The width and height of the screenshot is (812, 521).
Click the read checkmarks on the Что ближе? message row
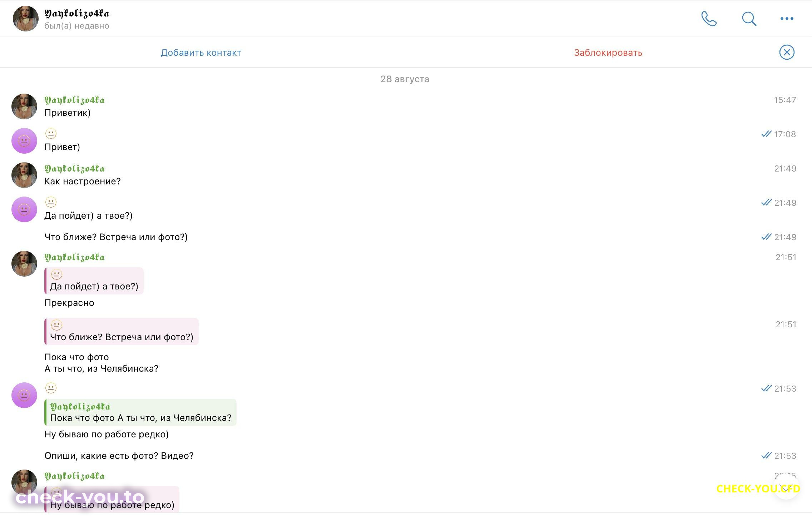pos(766,237)
